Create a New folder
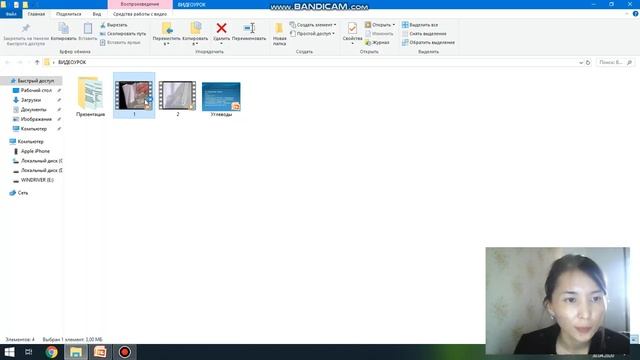 [x=280, y=33]
